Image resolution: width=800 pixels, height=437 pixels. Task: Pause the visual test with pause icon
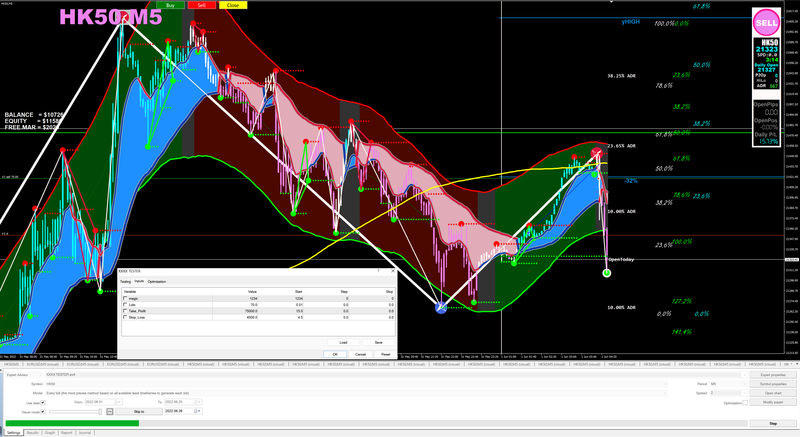click(110, 412)
